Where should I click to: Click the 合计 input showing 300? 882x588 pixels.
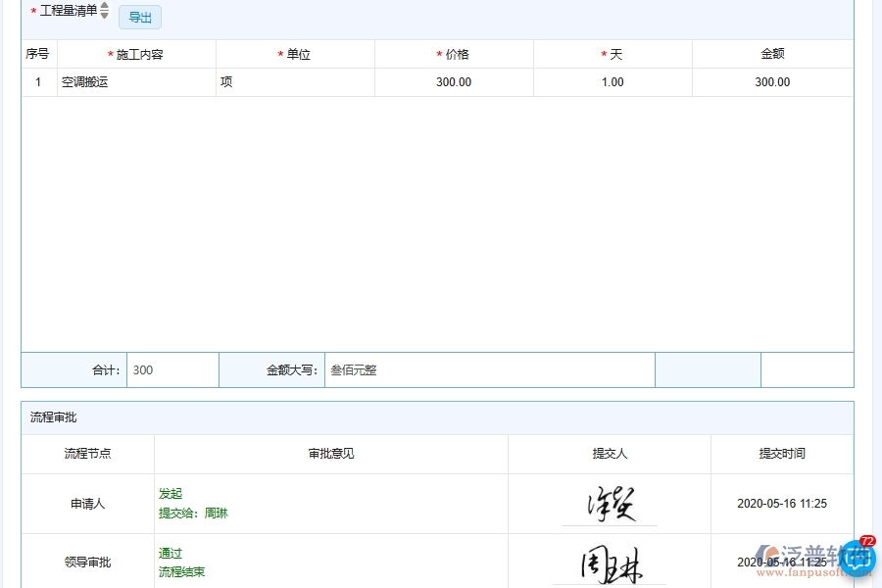tap(172, 369)
